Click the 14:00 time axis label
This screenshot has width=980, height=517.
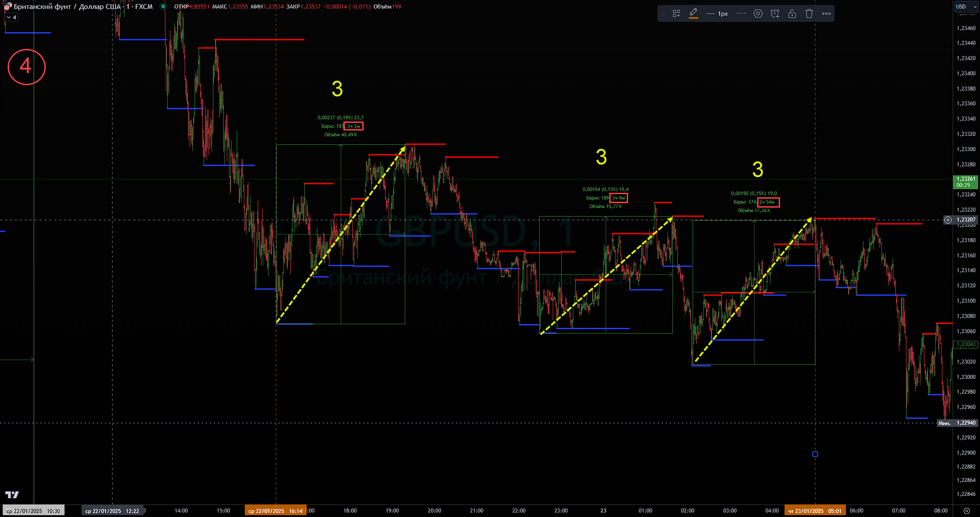click(181, 511)
